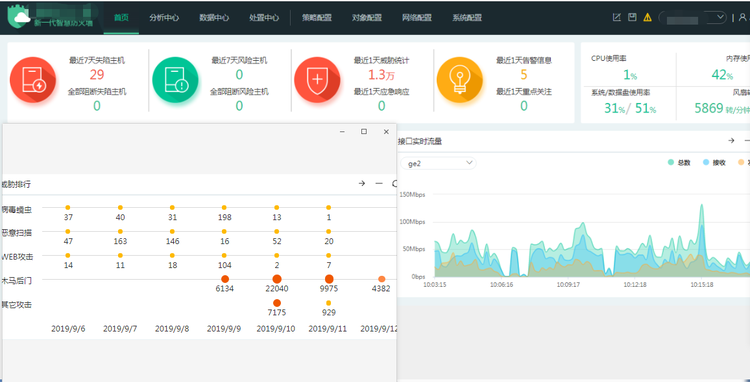The image size is (750, 382).
Task: Minimize the floating window
Action: point(342,131)
